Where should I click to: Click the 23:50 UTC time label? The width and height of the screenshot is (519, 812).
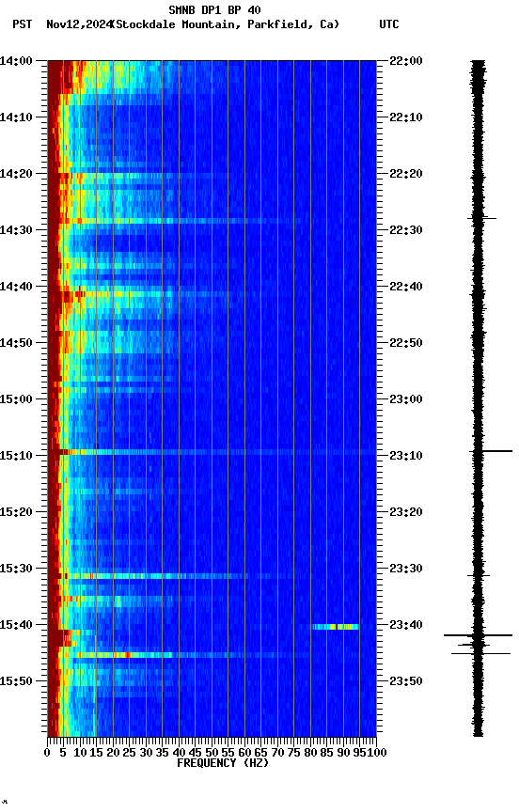pyautogui.click(x=406, y=681)
